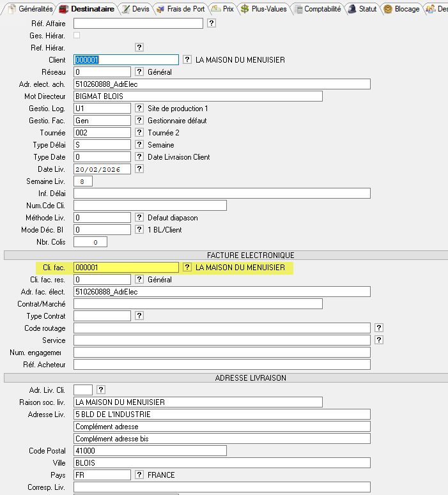The width and height of the screenshot is (448, 495).
Task: Open the Plus-Values tab
Action: pos(263,9)
